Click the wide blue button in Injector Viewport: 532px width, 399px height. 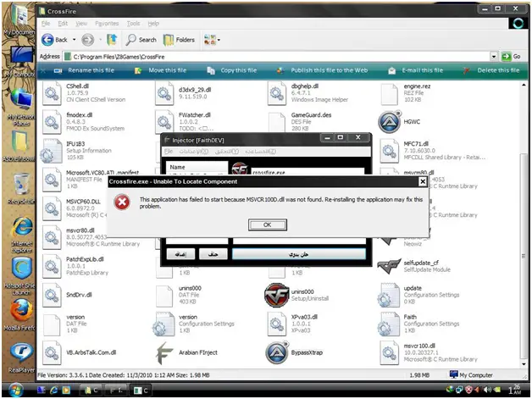(299, 254)
